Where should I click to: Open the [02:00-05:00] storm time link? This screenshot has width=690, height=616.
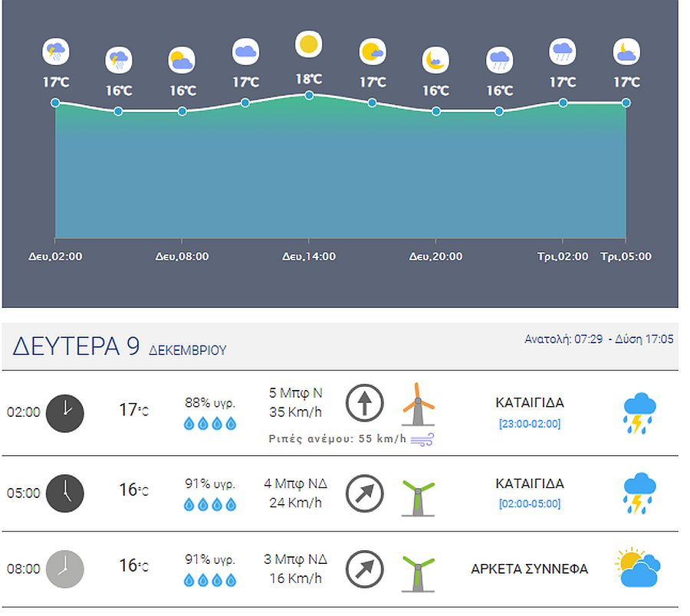pos(530,504)
